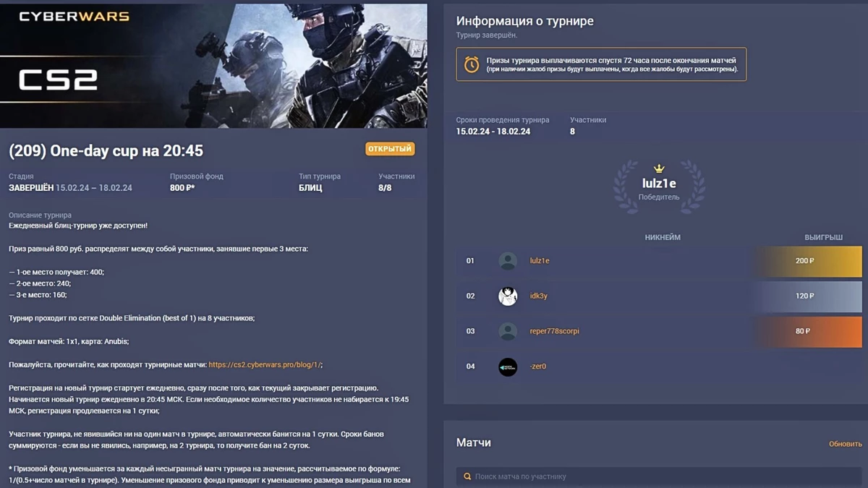Click the stage status ЗАВЕРШЁН

coord(31,188)
